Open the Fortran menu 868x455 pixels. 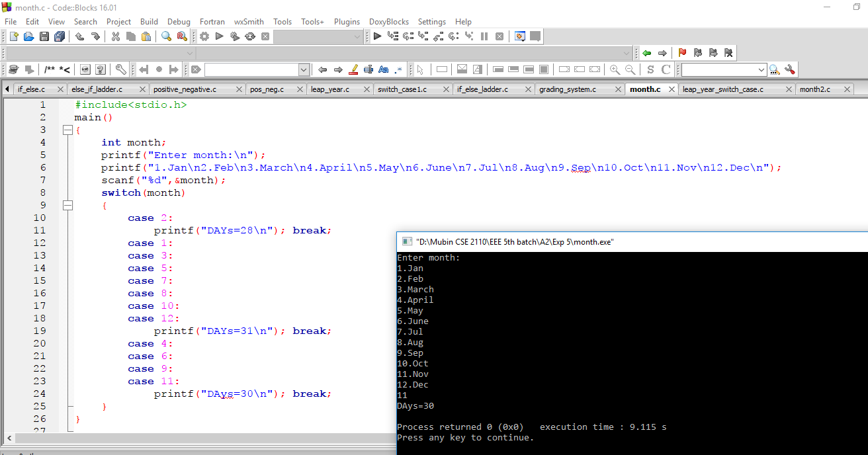pyautogui.click(x=212, y=21)
